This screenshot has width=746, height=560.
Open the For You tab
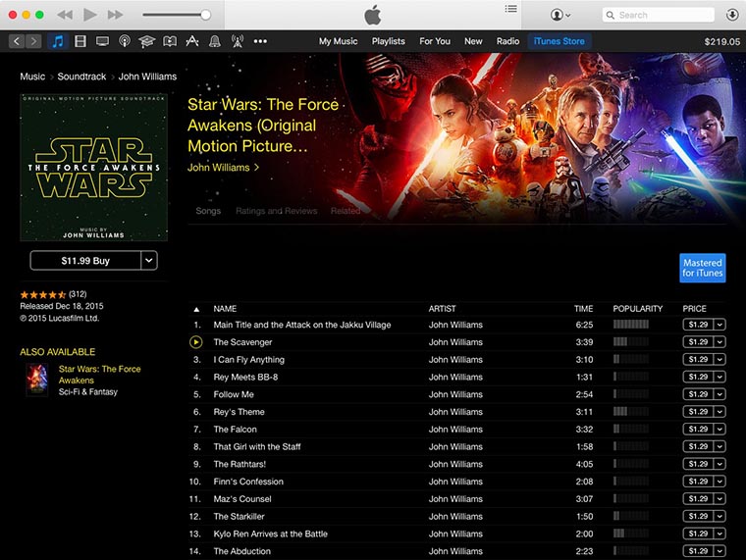pos(435,41)
